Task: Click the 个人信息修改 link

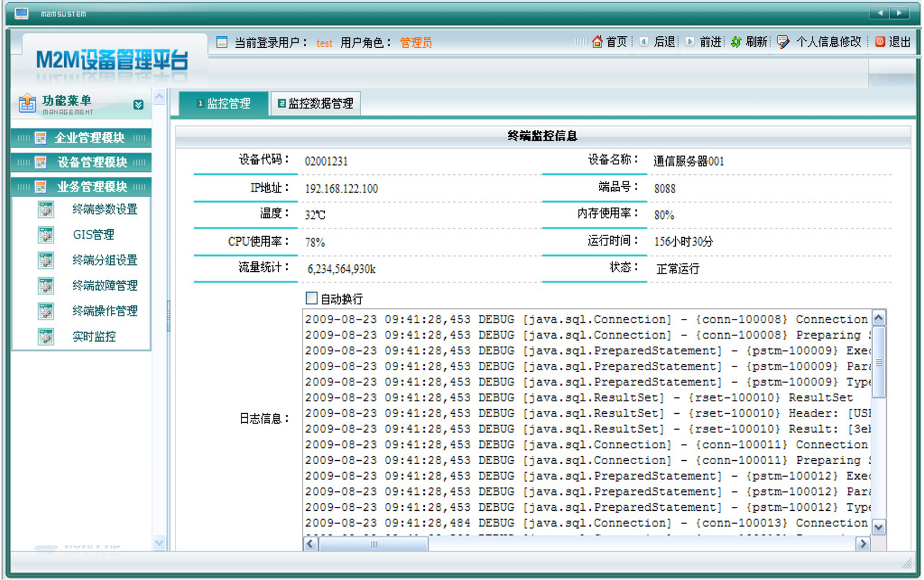Action: [x=829, y=42]
